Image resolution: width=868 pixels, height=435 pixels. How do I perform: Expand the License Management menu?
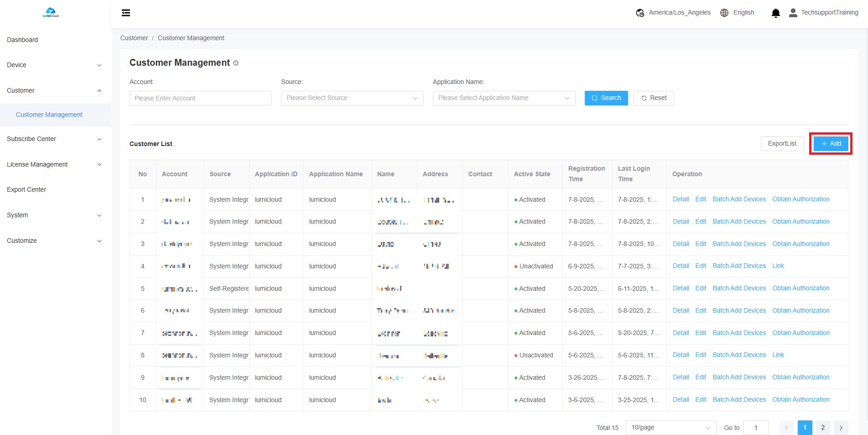coord(55,164)
